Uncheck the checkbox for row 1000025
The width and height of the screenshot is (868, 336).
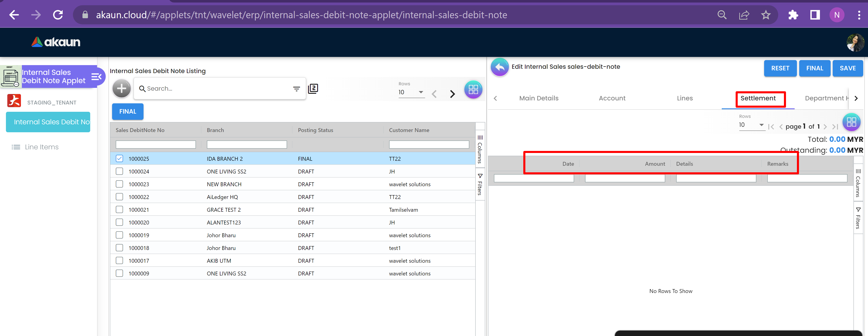pyautogui.click(x=119, y=159)
